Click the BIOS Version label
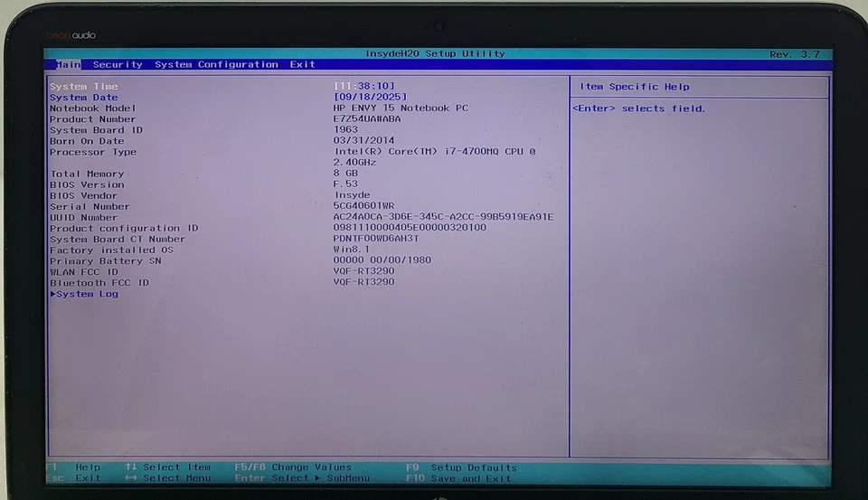The height and width of the screenshot is (500, 868). tap(87, 185)
